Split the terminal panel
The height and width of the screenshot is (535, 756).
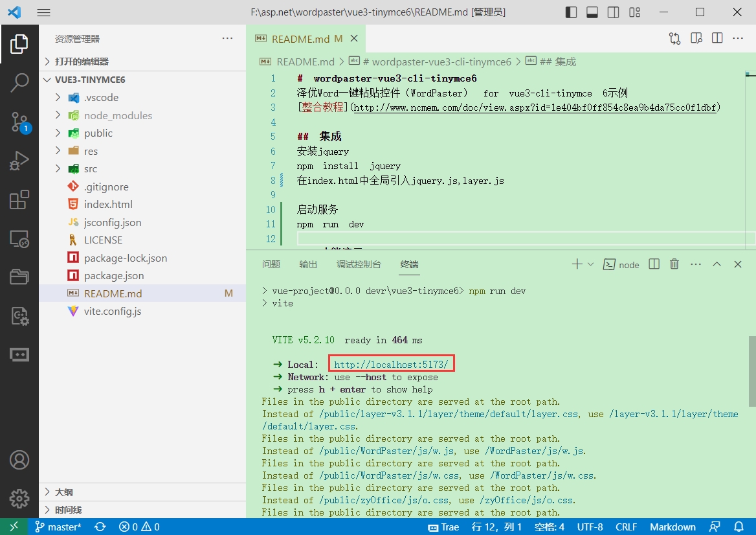tap(654, 264)
